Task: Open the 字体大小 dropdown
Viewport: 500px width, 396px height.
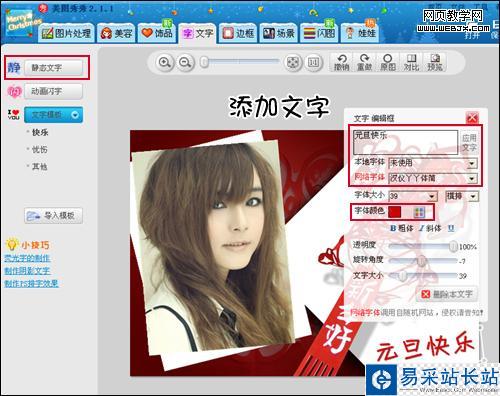Action: (413, 196)
